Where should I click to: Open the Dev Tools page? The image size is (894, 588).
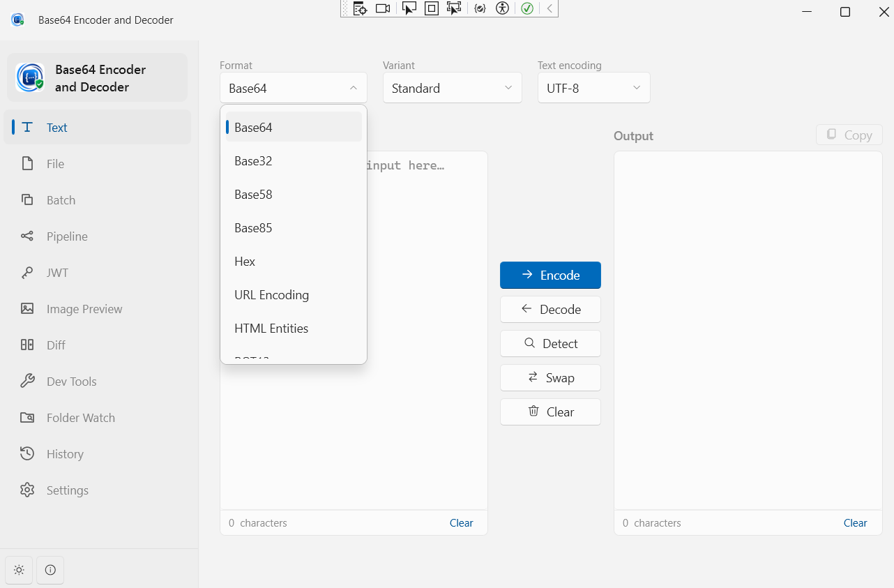(x=97, y=382)
